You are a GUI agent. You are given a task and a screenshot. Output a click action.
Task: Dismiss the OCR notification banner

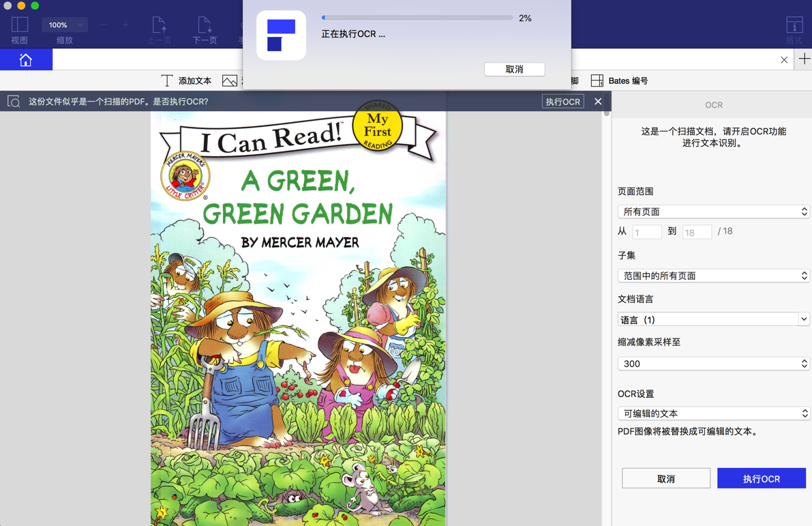(x=598, y=101)
